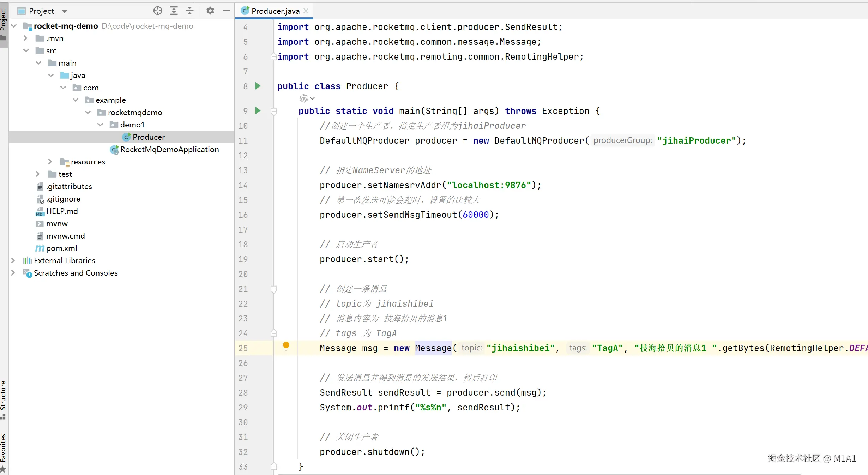Open the Project panel settings gear
Image resolution: width=868 pixels, height=475 pixels.
[x=210, y=11]
